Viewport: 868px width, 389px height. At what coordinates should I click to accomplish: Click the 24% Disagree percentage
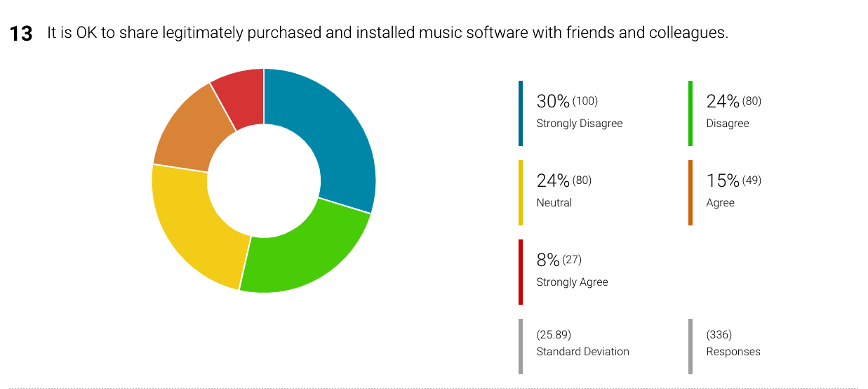point(723,101)
